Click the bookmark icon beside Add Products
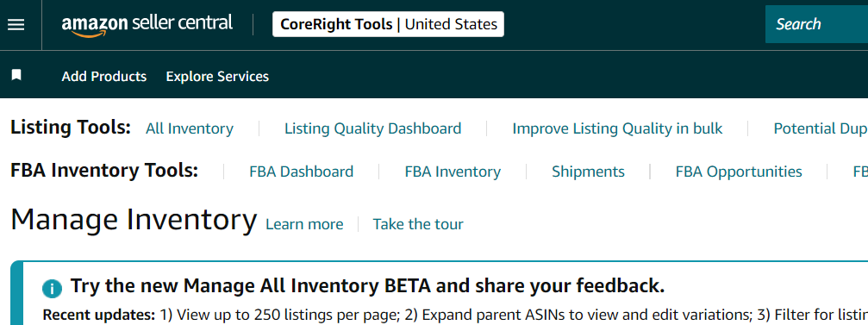 (x=16, y=75)
